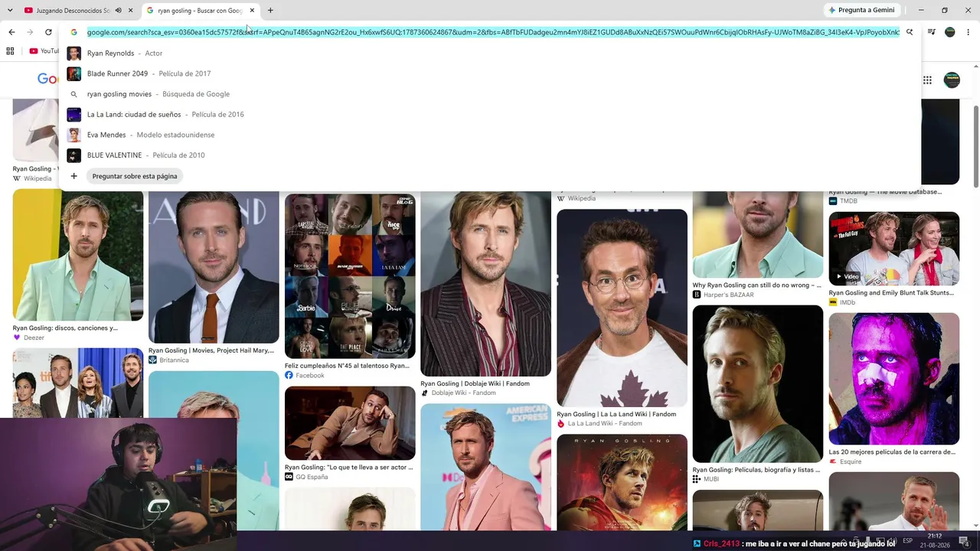
Task: Open the MUBI image of Gosling in green shirt
Action: tap(758, 384)
